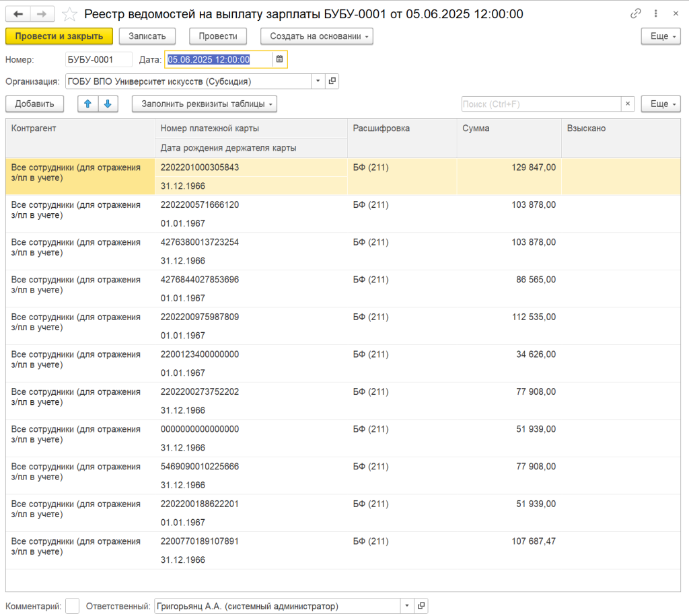Image resolution: width=689 pixels, height=616 pixels.
Task: Click 'Дата рождения держателя карты' header
Action: click(251, 148)
